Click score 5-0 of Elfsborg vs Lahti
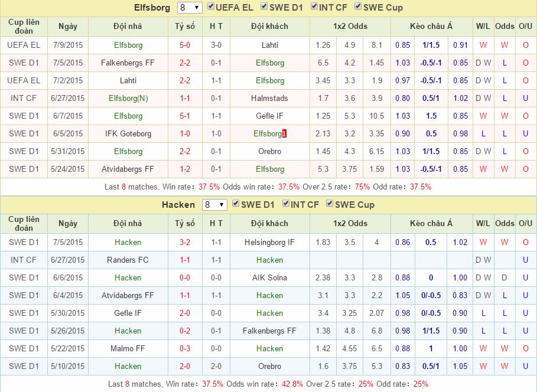The image size is (537, 392). [x=185, y=45]
